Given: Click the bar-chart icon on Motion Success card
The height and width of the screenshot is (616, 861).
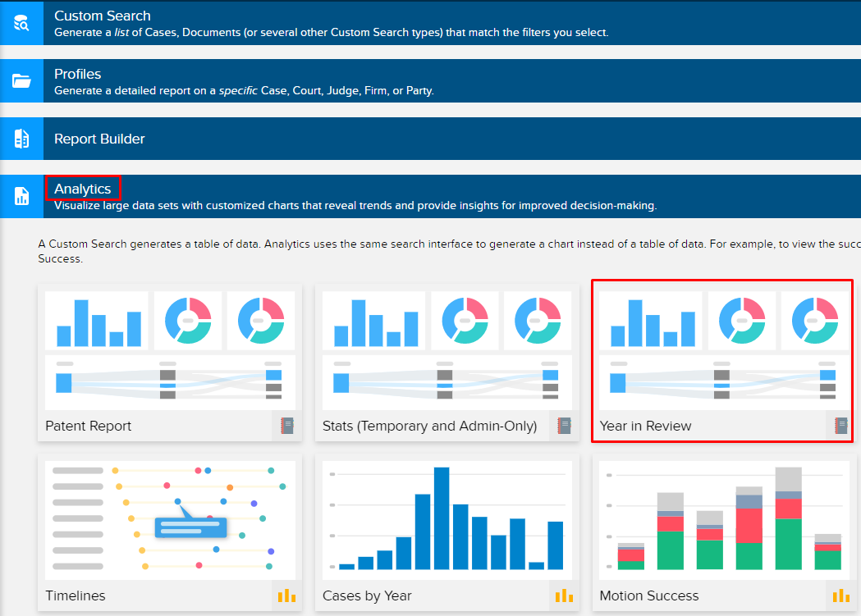Looking at the screenshot, I should [x=840, y=595].
